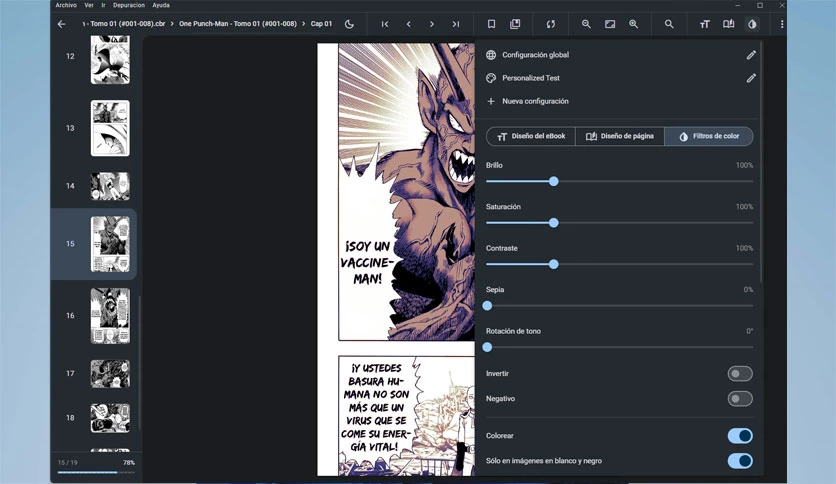The width and height of the screenshot is (836, 484).
Task: Jump to last page icon
Action: click(x=456, y=24)
